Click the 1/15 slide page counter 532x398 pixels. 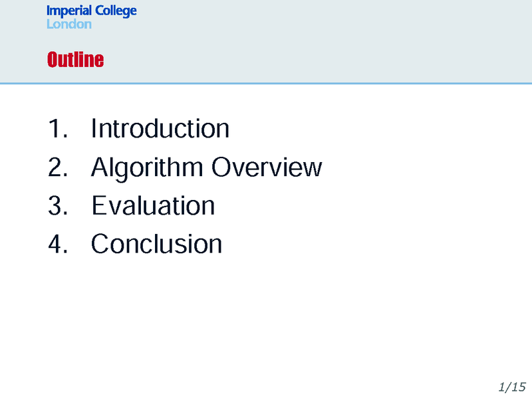click(x=511, y=386)
